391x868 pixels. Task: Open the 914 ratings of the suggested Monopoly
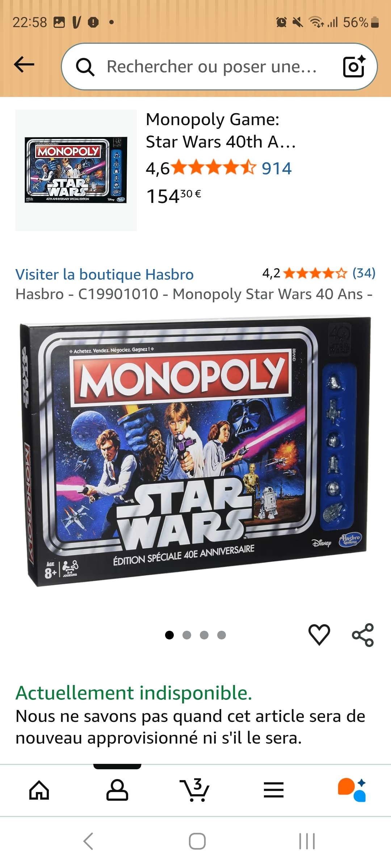point(277,169)
